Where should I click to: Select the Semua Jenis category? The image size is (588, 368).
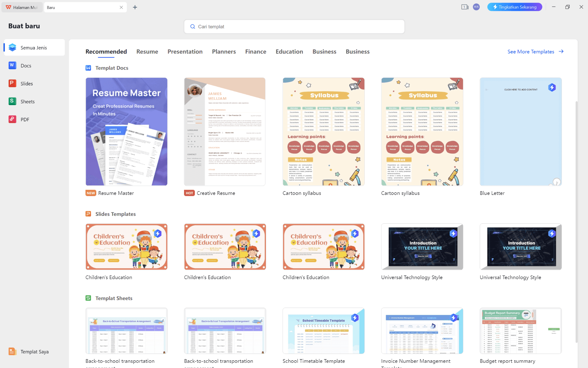[x=33, y=47]
